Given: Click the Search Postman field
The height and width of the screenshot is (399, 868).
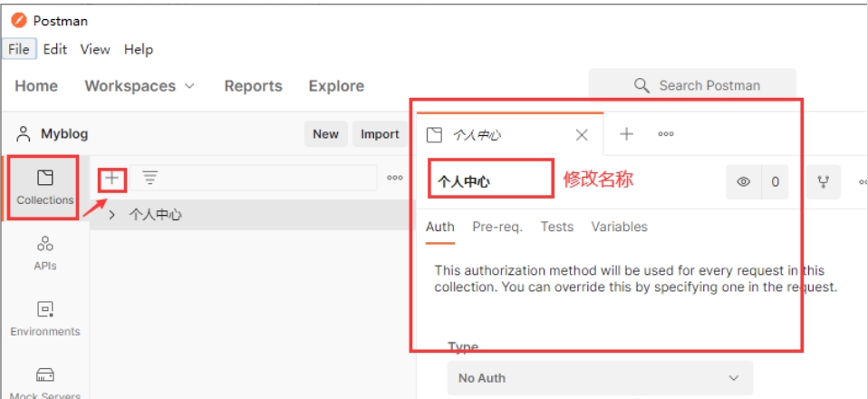Looking at the screenshot, I should click(692, 85).
